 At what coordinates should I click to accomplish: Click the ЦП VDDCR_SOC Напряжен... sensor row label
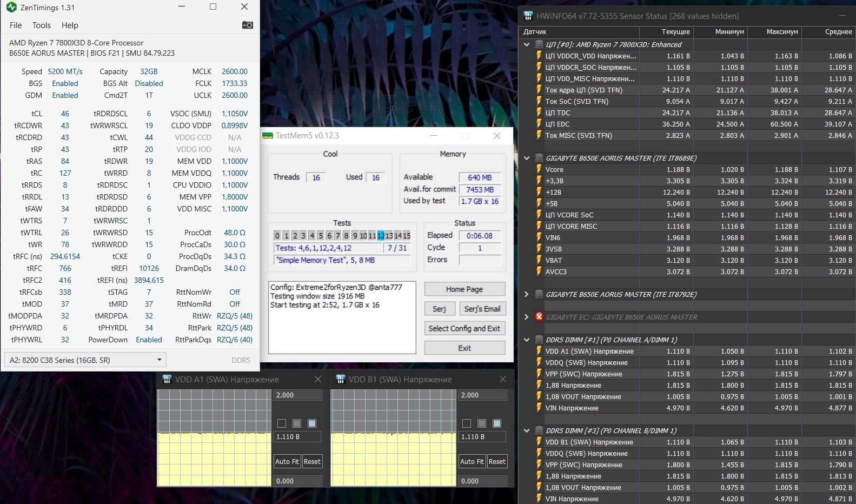[x=591, y=67]
